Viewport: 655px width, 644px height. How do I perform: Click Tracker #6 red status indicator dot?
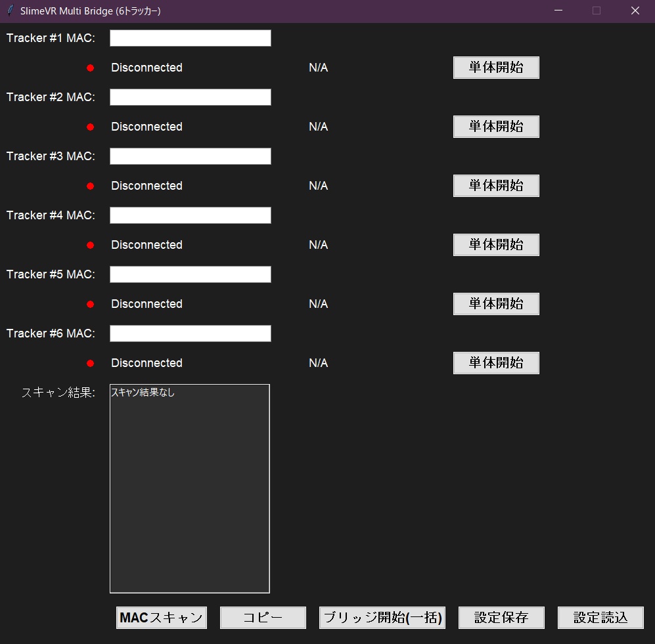[90, 364]
